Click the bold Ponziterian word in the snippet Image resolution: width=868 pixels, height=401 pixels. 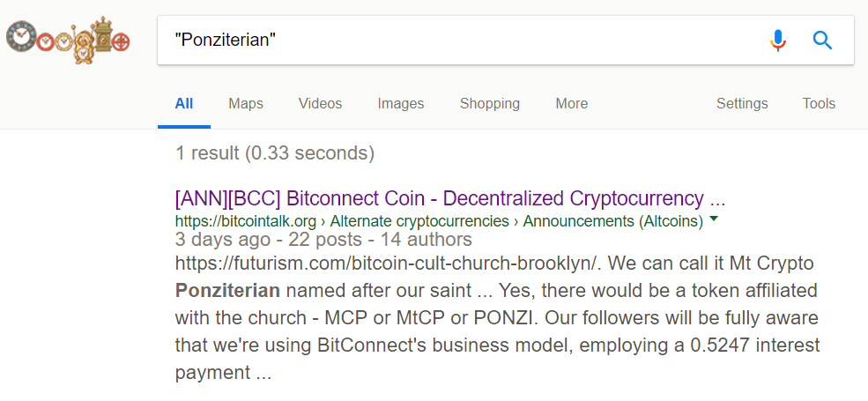pos(227,290)
